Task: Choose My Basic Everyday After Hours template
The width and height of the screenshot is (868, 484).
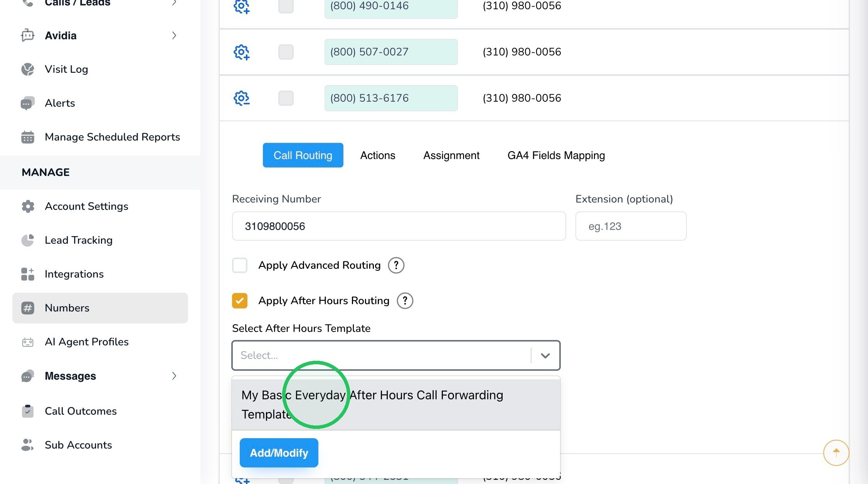Action: [x=396, y=405]
